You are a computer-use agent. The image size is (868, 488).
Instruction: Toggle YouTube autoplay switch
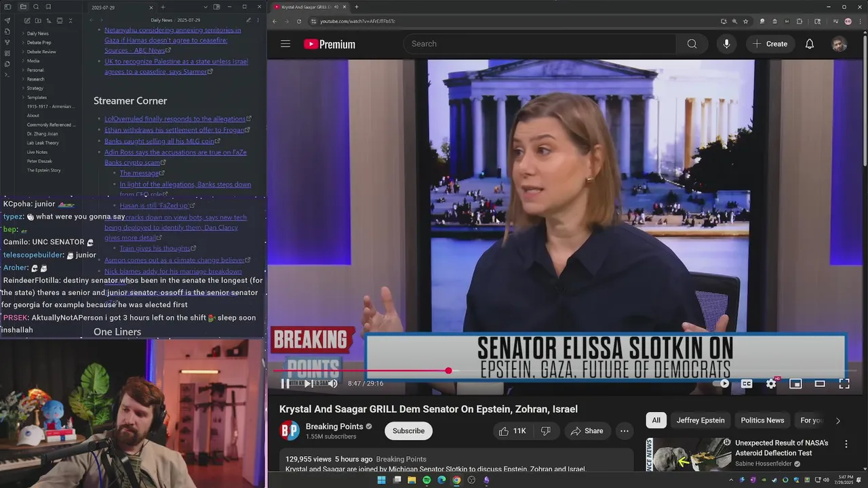pyautogui.click(x=722, y=384)
